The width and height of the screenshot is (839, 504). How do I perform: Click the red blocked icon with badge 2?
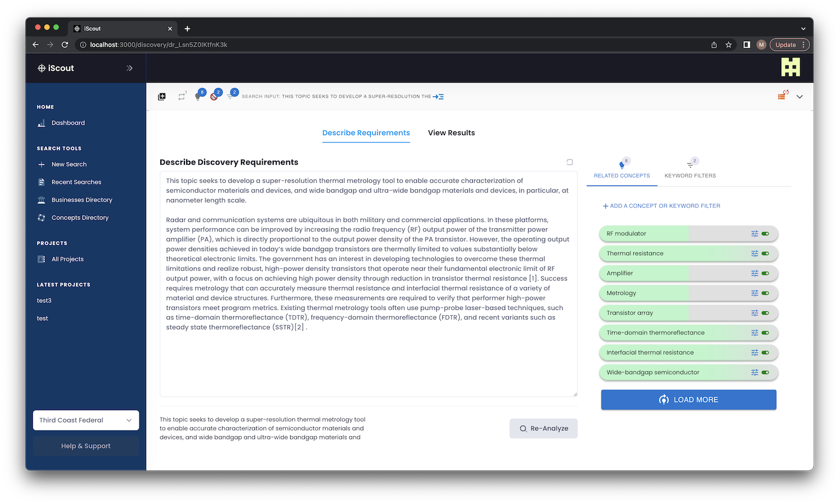click(x=215, y=96)
